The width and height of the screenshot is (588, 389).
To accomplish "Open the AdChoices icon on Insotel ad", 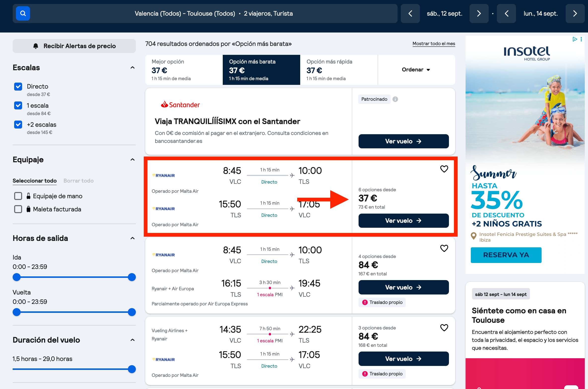I will (575, 39).
